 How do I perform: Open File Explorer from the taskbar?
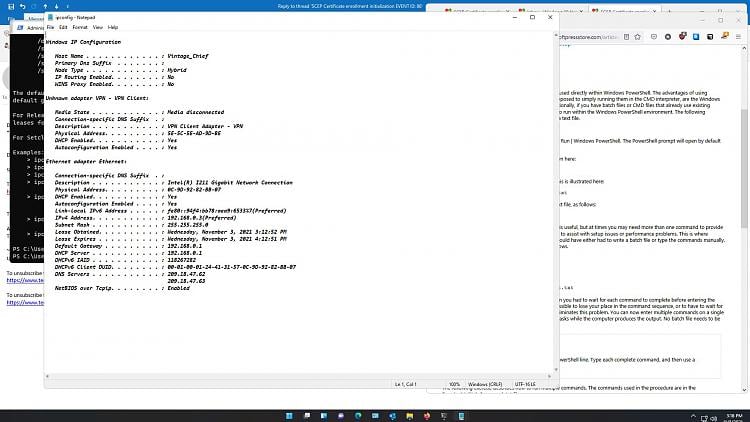(x=409, y=416)
